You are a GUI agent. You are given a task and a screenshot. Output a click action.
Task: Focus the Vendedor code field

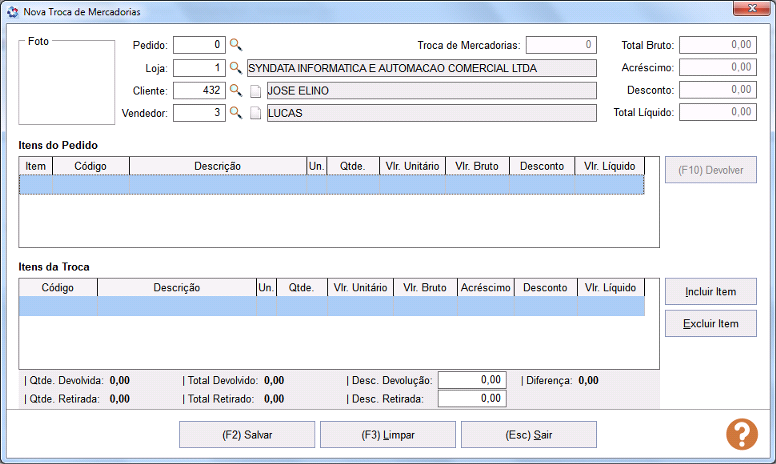[199, 113]
